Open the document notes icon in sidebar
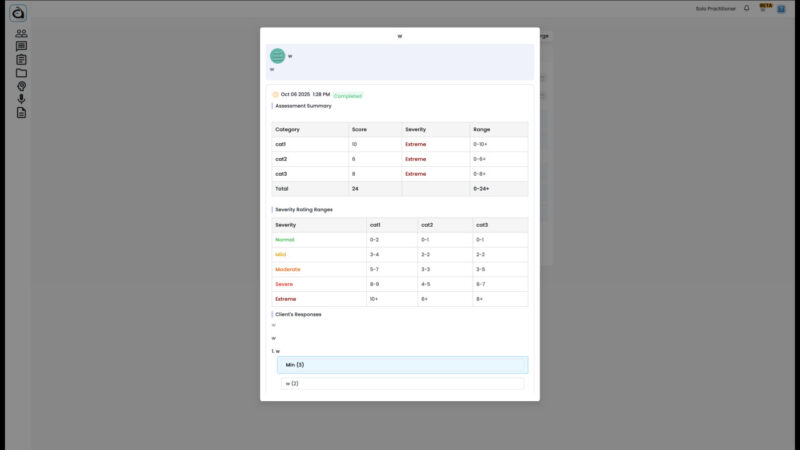The image size is (800, 450). click(21, 113)
